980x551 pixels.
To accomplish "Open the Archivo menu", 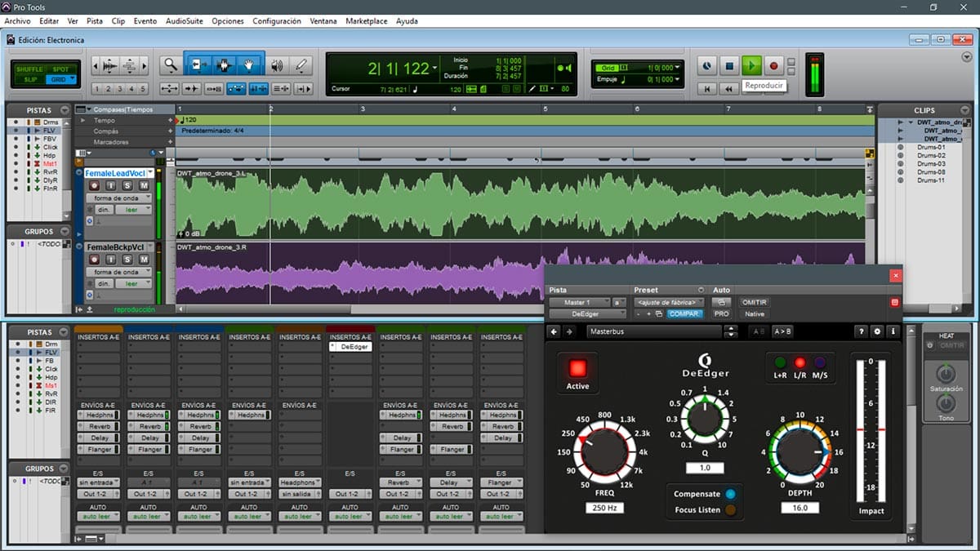I will [x=17, y=21].
